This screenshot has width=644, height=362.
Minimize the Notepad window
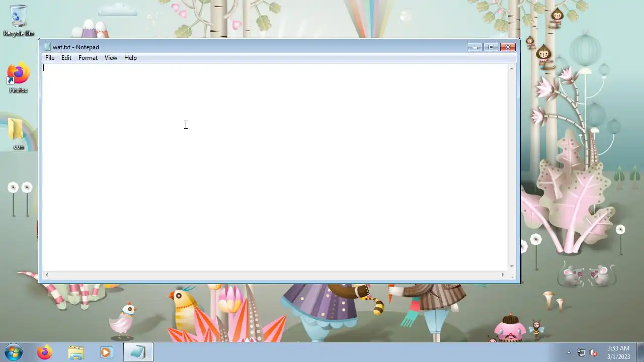click(x=474, y=47)
